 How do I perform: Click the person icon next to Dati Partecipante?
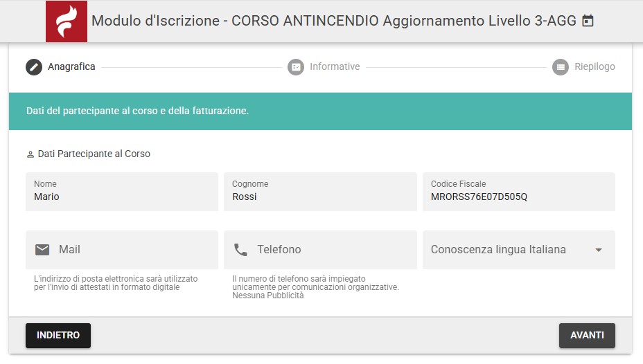30,154
